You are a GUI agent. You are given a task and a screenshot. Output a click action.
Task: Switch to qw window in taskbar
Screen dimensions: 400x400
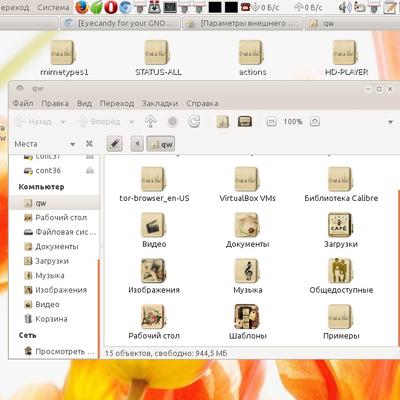point(352,23)
